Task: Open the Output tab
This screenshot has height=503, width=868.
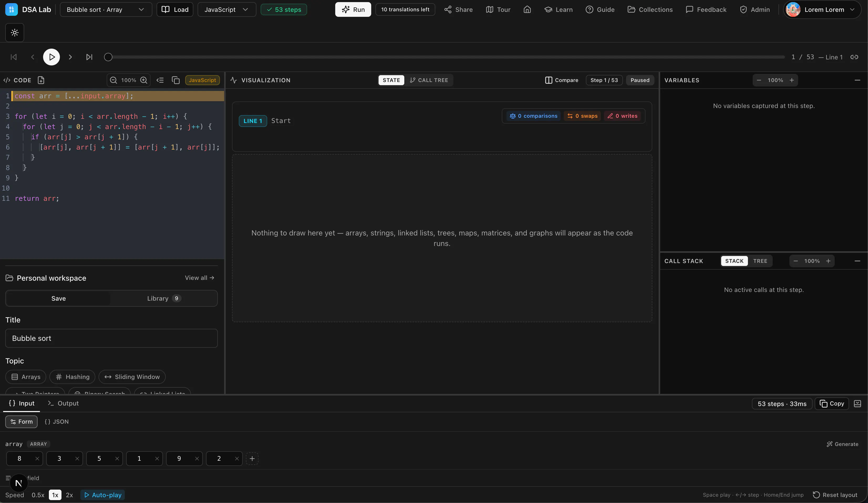Action: [x=63, y=403]
